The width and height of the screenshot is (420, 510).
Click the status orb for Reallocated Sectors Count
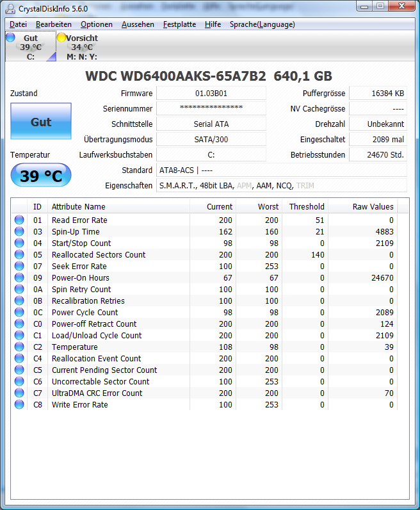coord(19,254)
